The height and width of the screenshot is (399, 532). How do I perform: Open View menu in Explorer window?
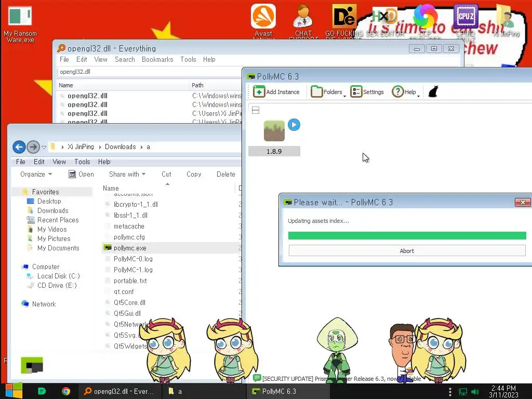pos(59,162)
